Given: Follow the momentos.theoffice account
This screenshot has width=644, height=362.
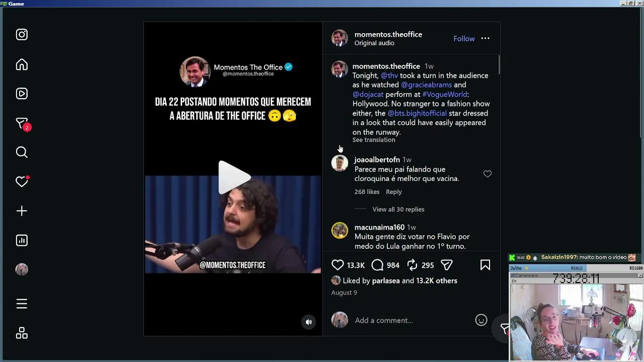Looking at the screenshot, I should (464, 39).
